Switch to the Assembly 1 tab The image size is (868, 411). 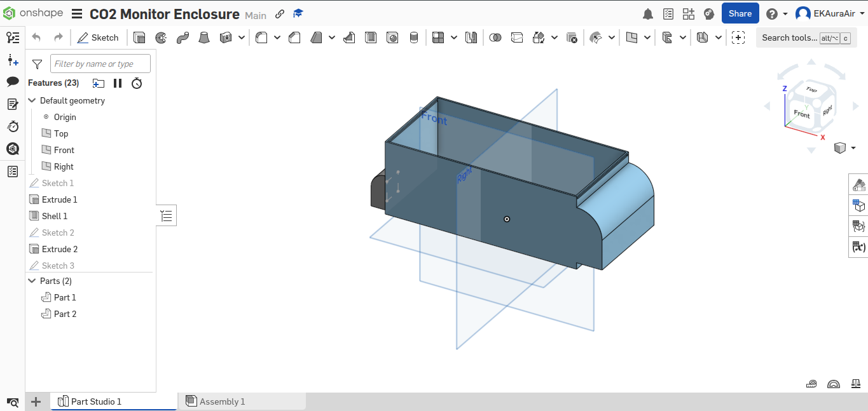[222, 401]
